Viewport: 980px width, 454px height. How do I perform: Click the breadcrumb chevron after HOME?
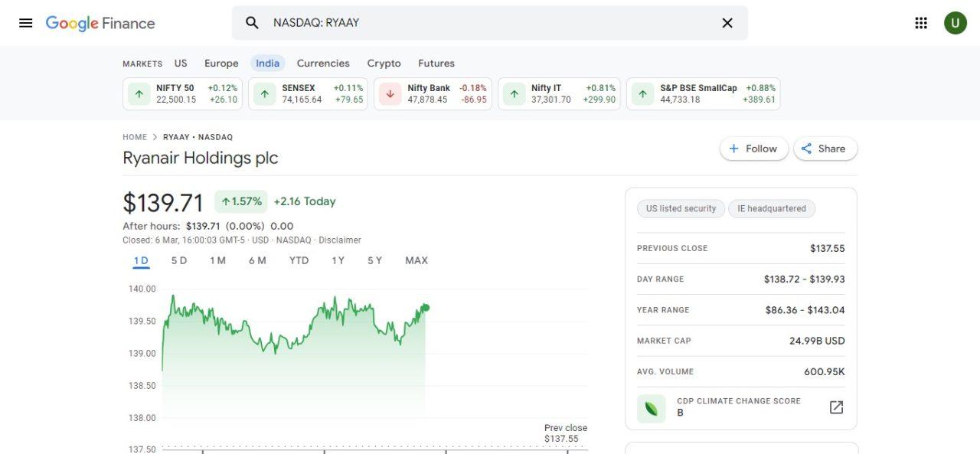click(155, 137)
